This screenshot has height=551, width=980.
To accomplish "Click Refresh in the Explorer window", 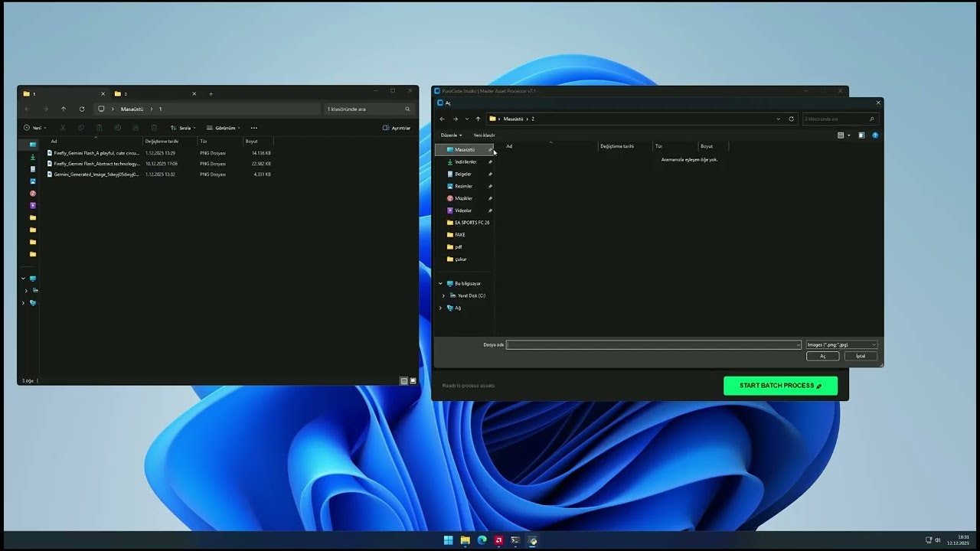I will tap(82, 109).
